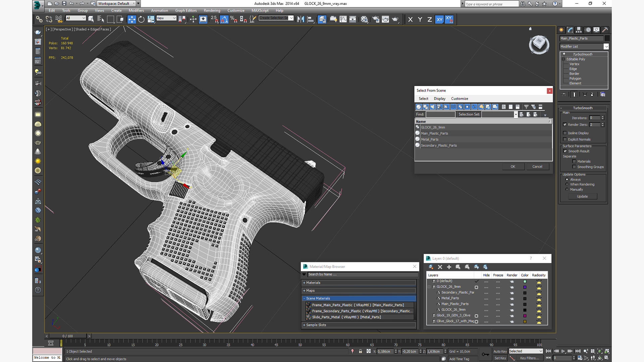644x362 pixels.
Task: Click color swatch for Glock_19_GEN_3_Olive layer
Action: pyautogui.click(x=525, y=316)
